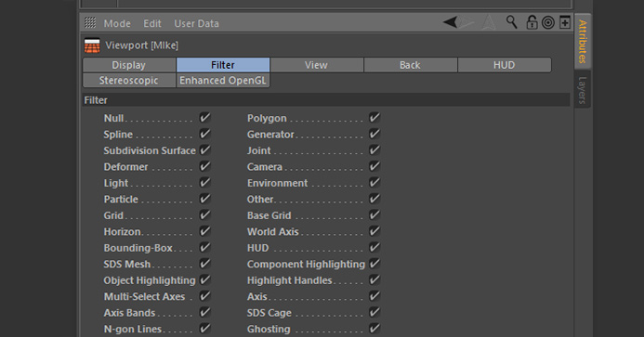Click the dotted grip panel handle icon
Image resolution: width=644 pixels, height=337 pixels.
(x=90, y=22)
